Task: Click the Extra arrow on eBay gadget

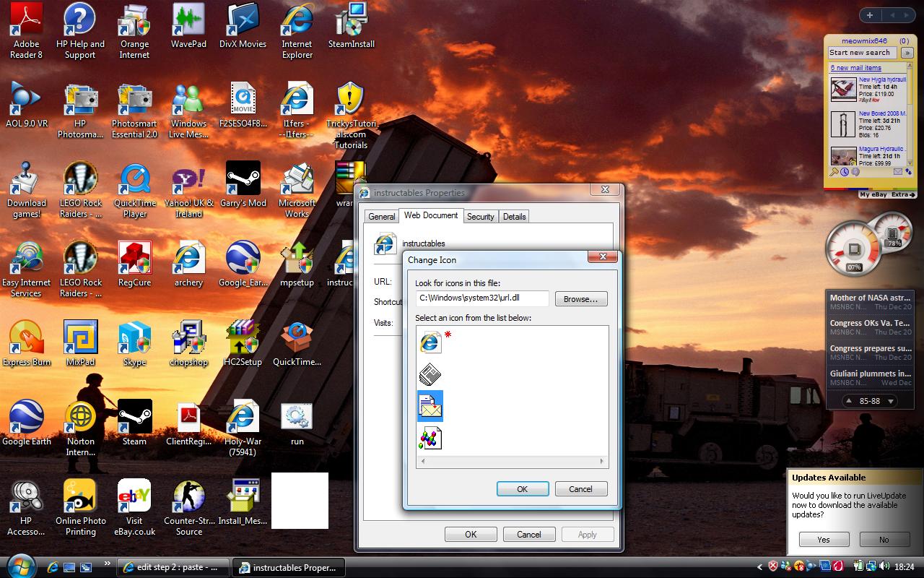Action: point(903,195)
